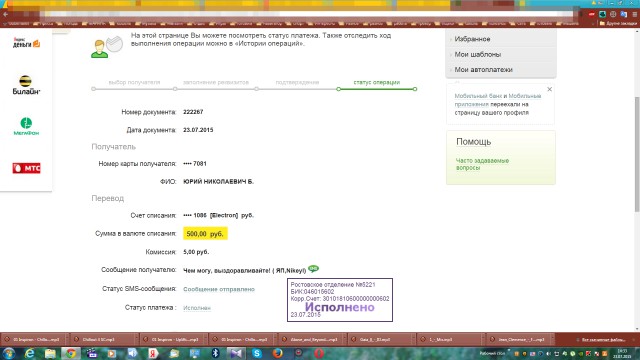Image resolution: width=640 pixels, height=360 pixels.
Task: Launch Internet Explorer from the taskbar
Action: tap(29, 353)
